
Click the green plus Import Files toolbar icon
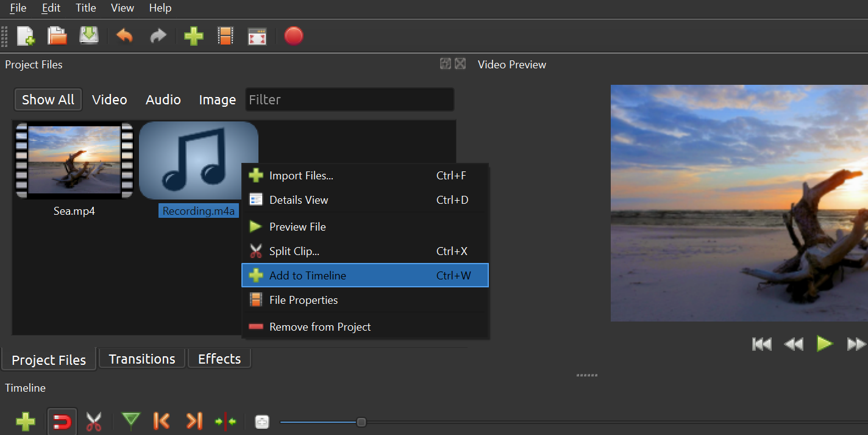click(193, 37)
